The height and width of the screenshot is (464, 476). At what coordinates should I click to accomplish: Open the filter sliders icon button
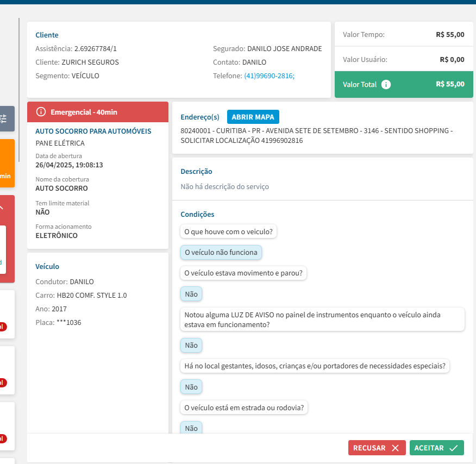tap(4, 118)
